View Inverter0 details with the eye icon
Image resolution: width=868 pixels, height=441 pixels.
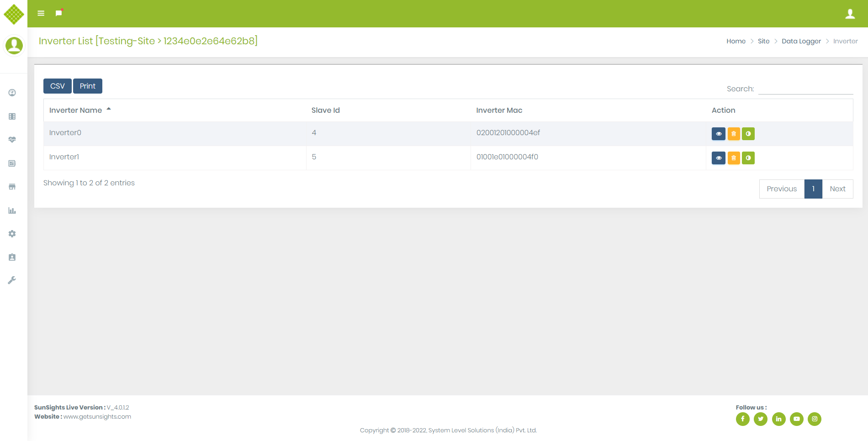(x=718, y=134)
